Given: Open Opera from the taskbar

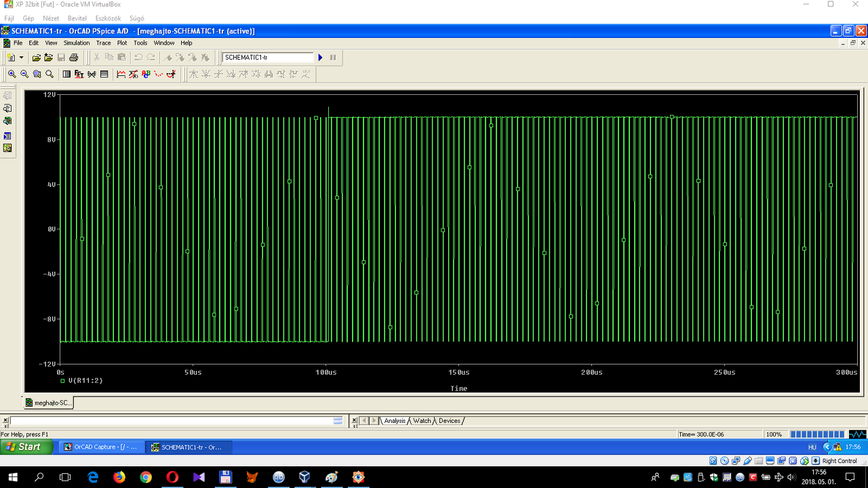Looking at the screenshot, I should (x=172, y=477).
